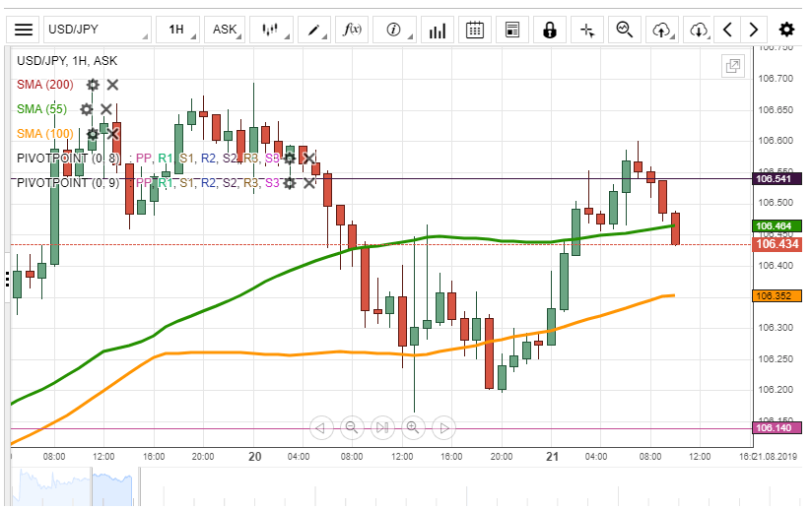Screen dimensions: 812x510
Task: Open the ASK price side dropdown
Action: 227,30
